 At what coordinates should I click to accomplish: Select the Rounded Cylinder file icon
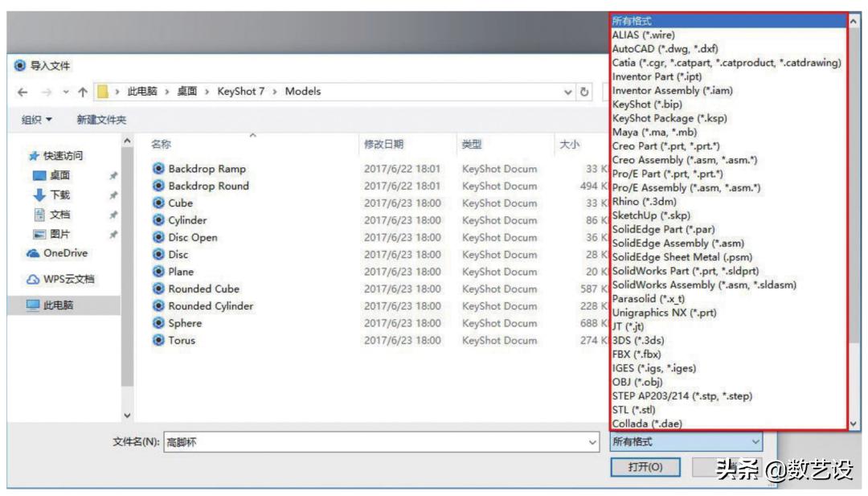click(x=158, y=306)
